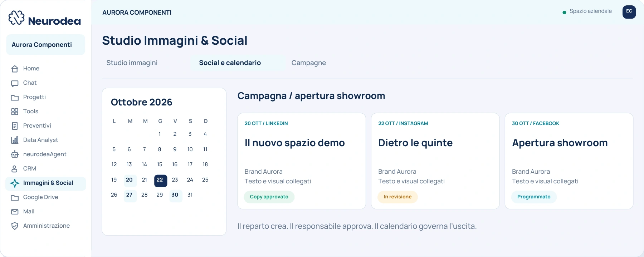This screenshot has height=257, width=644.
Task: Open the Google Drive menu label
Action: click(x=40, y=197)
